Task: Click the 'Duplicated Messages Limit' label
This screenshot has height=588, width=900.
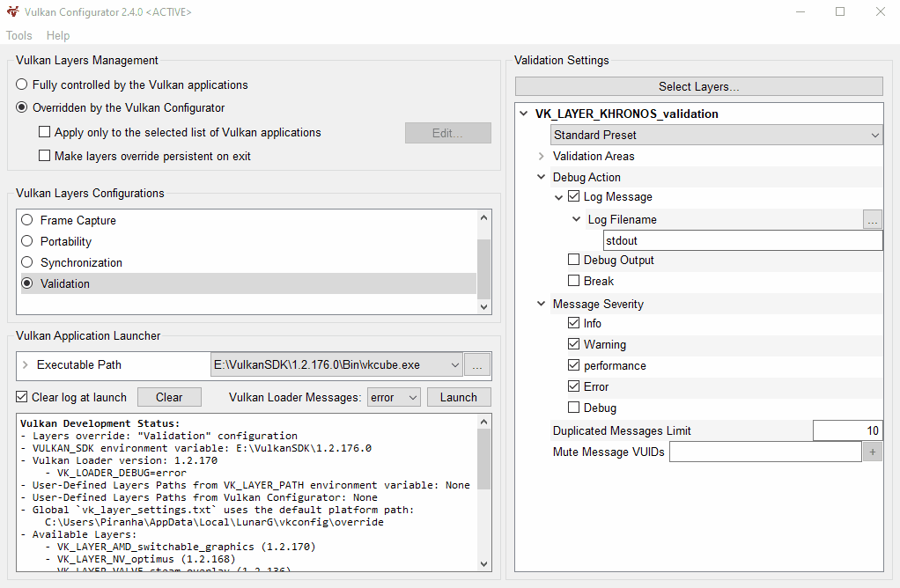Action: [622, 430]
